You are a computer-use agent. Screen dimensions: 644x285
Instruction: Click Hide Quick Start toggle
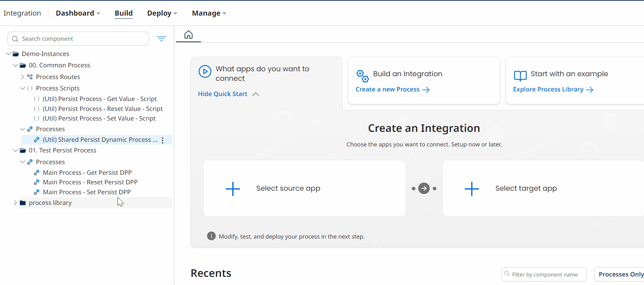click(228, 94)
